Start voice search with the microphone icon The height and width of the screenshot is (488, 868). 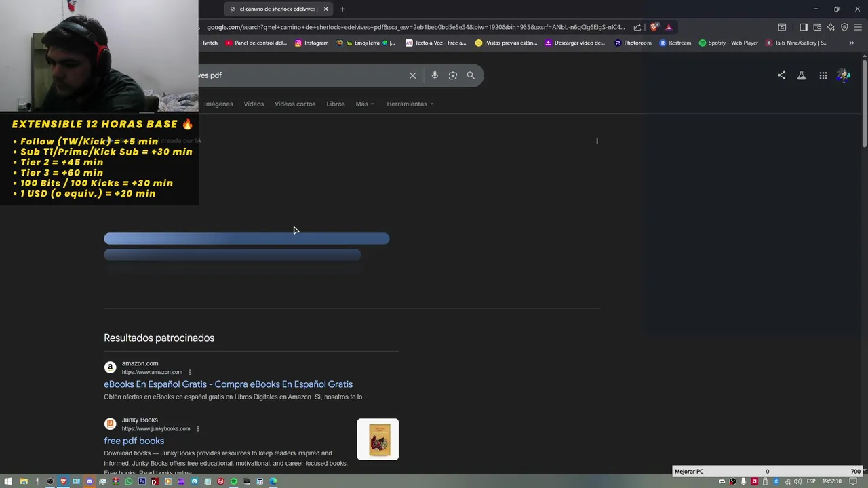[x=435, y=75]
